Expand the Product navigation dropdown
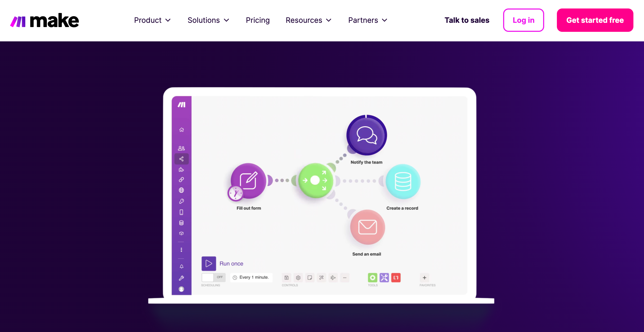Image resolution: width=644 pixels, height=332 pixels. click(151, 20)
